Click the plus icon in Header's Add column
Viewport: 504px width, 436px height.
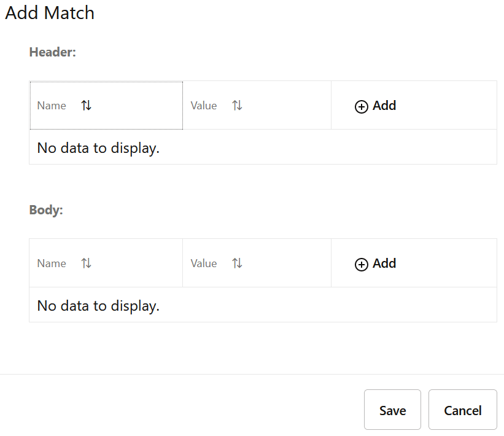360,106
